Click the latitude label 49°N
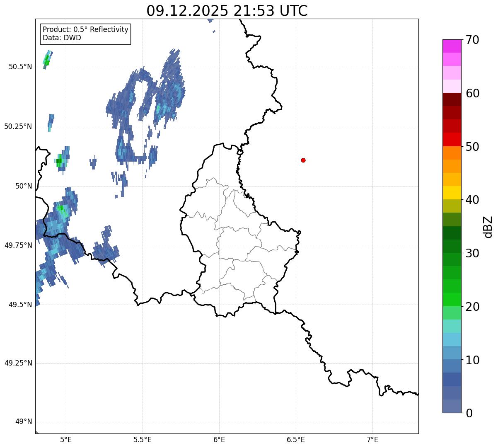This screenshot has height=448, width=498. tap(24, 422)
